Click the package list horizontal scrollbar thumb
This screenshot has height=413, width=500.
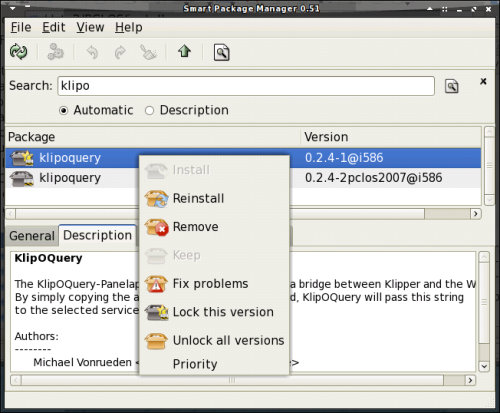(220, 214)
